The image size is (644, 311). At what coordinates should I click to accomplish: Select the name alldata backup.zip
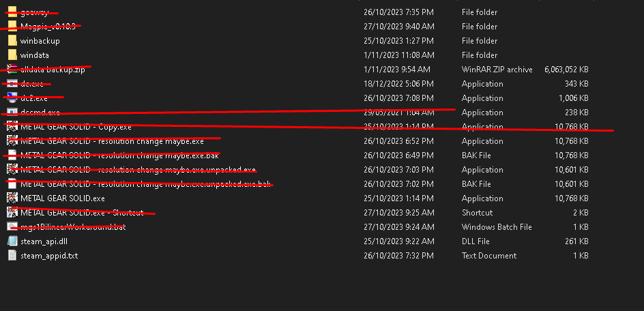point(53,70)
